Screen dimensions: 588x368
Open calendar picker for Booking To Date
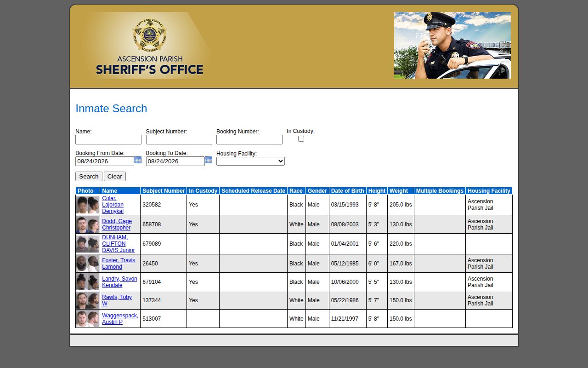209,160
